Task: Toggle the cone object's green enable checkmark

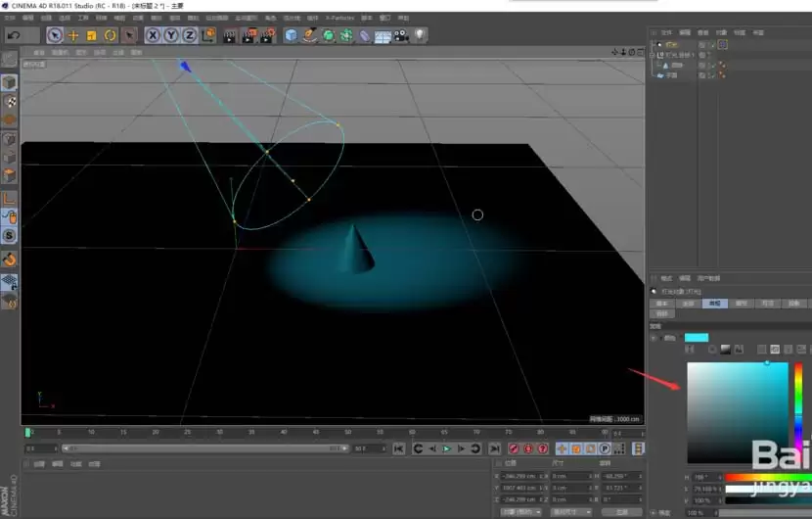Action: 713,66
